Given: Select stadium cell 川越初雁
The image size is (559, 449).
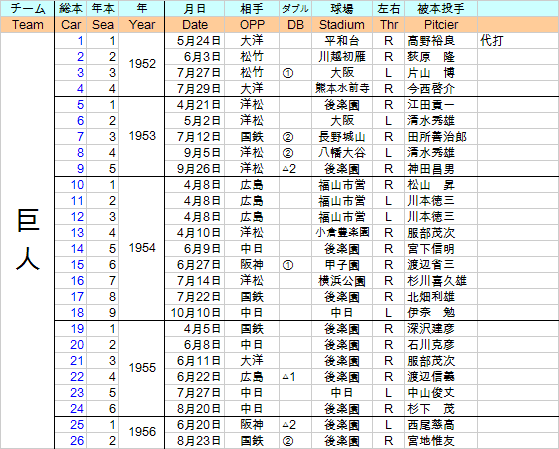Looking at the screenshot, I should pos(342,57).
